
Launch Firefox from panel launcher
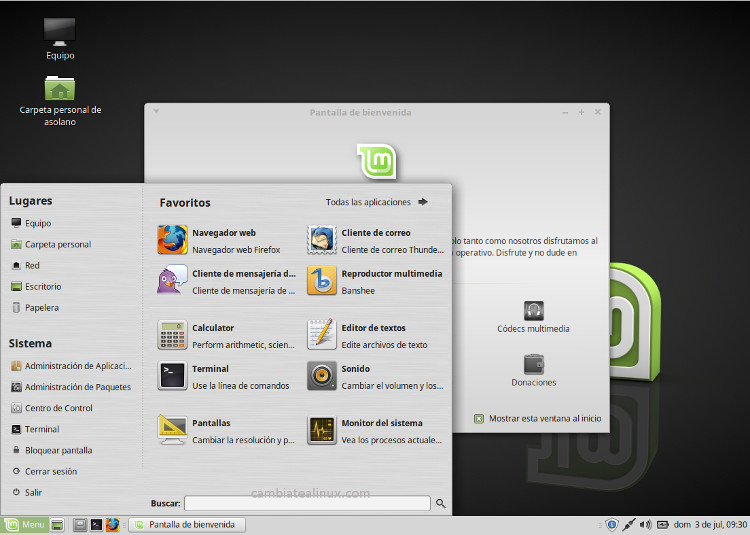(113, 525)
